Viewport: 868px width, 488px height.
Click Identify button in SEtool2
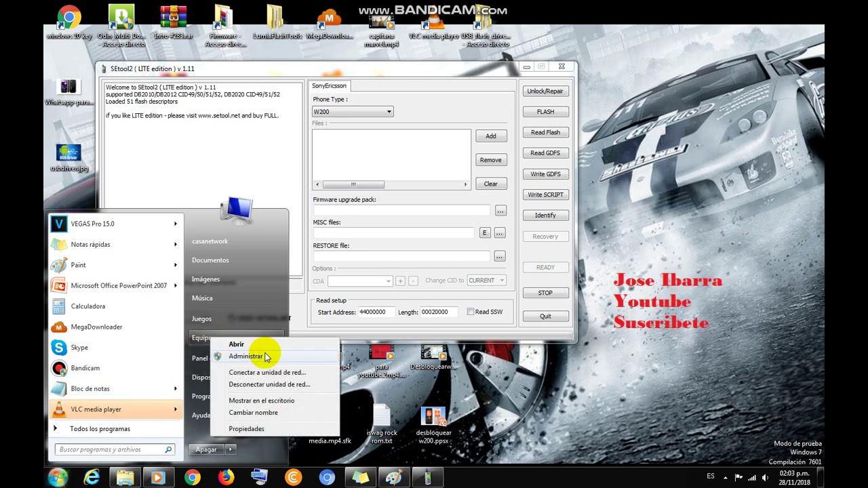[545, 216]
